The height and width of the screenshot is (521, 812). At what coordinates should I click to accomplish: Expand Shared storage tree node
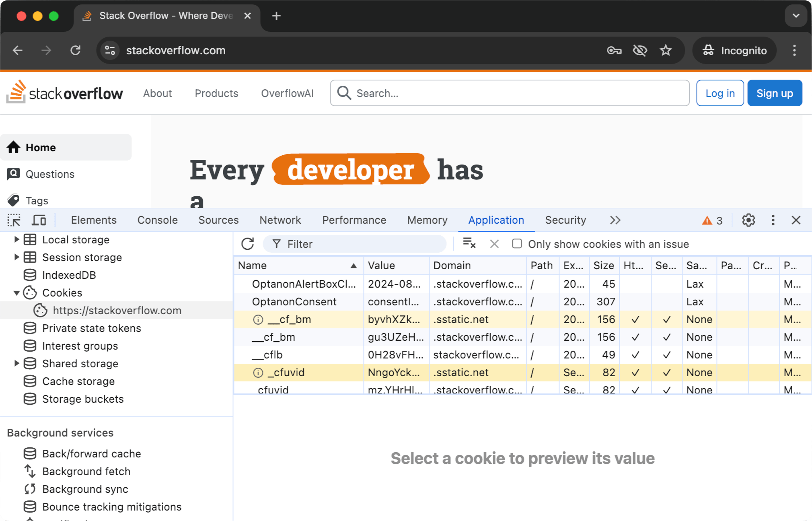16,363
